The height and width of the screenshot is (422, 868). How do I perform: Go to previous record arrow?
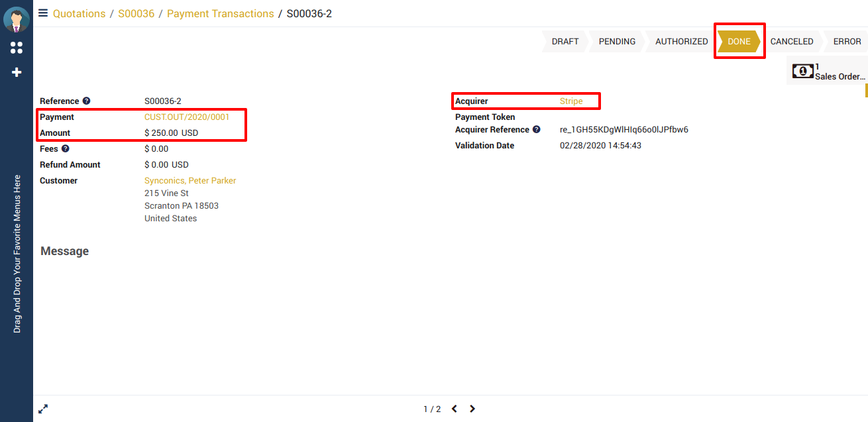(455, 409)
